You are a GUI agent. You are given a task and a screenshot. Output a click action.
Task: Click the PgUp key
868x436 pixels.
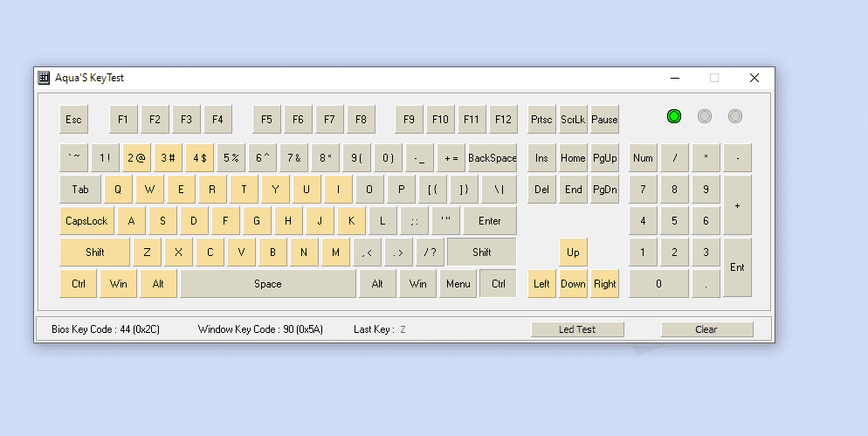(604, 158)
